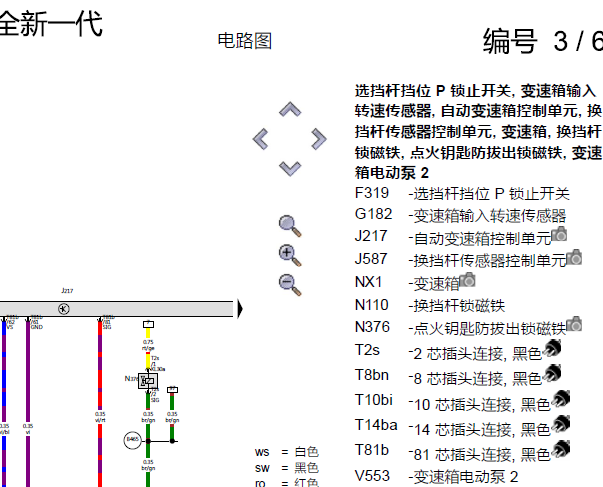The height and width of the screenshot is (487, 603).
Task: Click the N376 component symbol in diagram
Action: pyautogui.click(x=148, y=381)
